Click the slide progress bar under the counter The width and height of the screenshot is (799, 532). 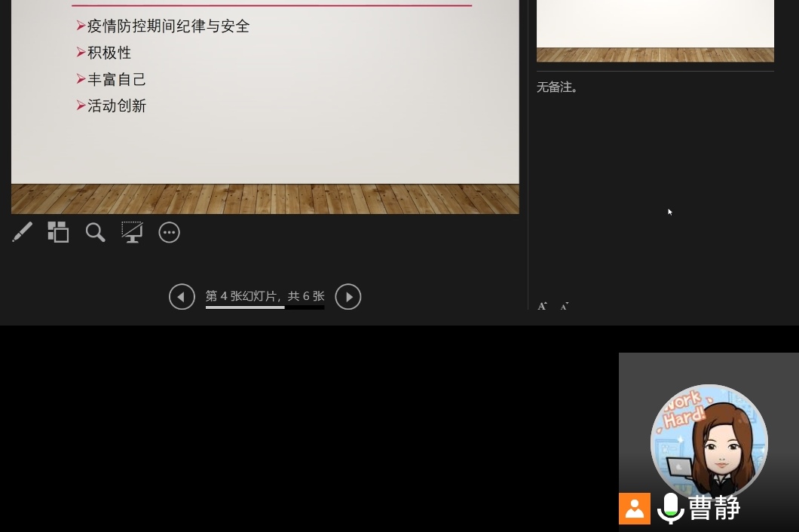click(x=265, y=307)
